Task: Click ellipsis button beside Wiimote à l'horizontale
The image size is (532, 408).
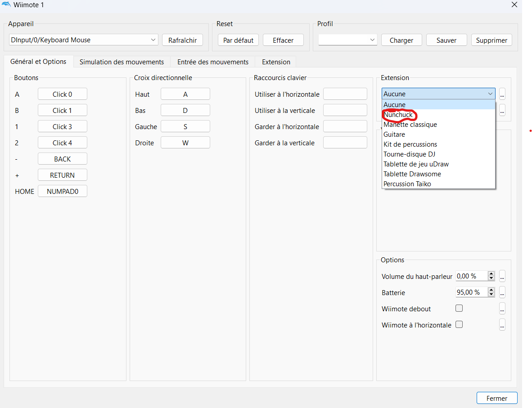Action: [502, 325]
